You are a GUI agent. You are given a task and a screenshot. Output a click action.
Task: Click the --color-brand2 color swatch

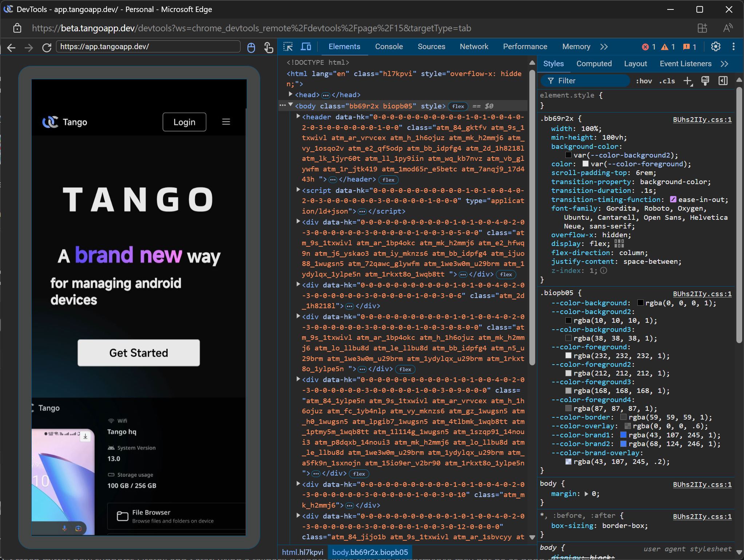pyautogui.click(x=623, y=444)
